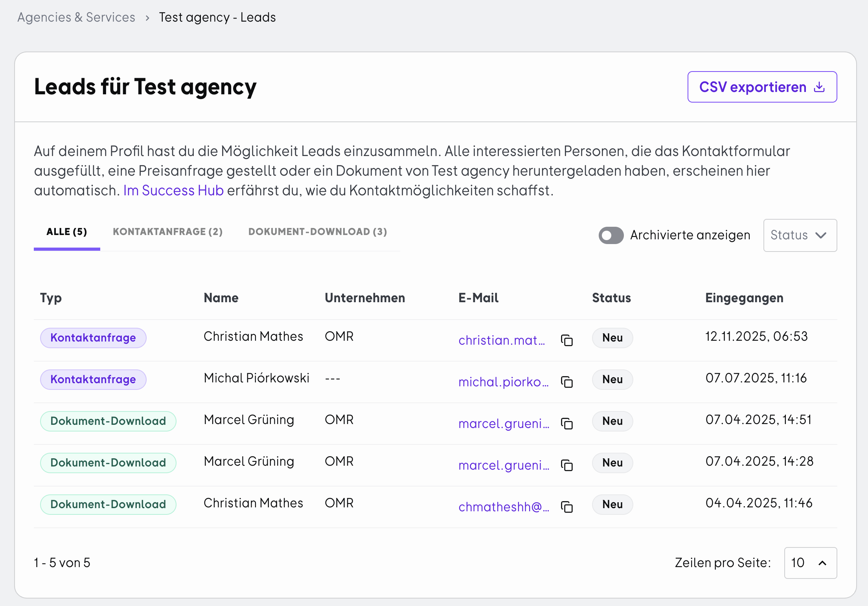
Task: Click Dokument-Download badge for Christian Mathes
Action: 108,505
